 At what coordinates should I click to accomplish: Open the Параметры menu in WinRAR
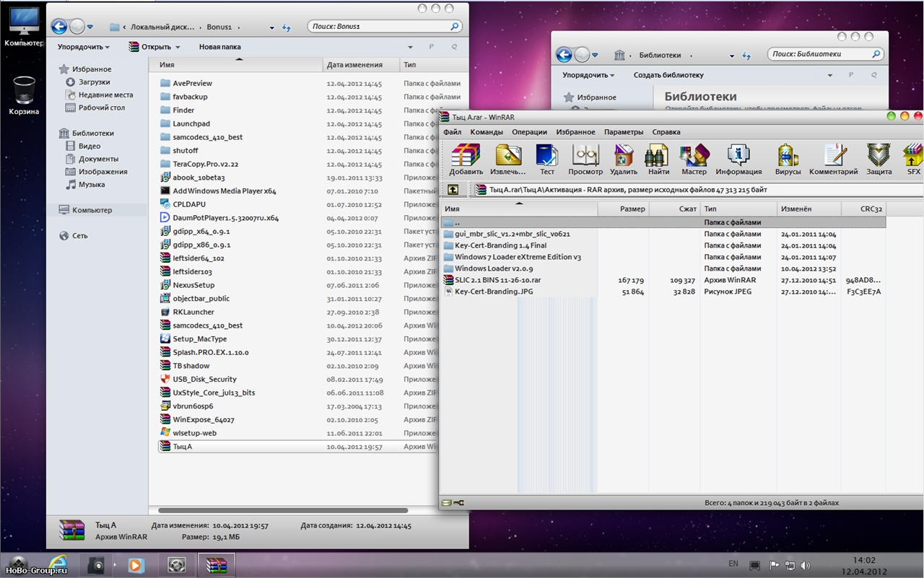click(624, 132)
